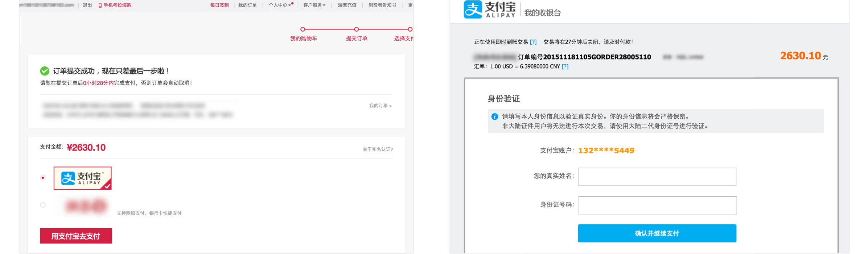Viewport: 868px width, 254px height.
Task: Click the 我的收银台 title text
Action: (542, 13)
